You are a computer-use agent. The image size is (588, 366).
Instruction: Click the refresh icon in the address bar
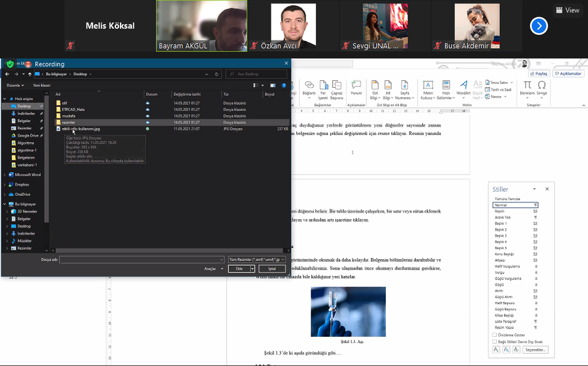click(216, 74)
